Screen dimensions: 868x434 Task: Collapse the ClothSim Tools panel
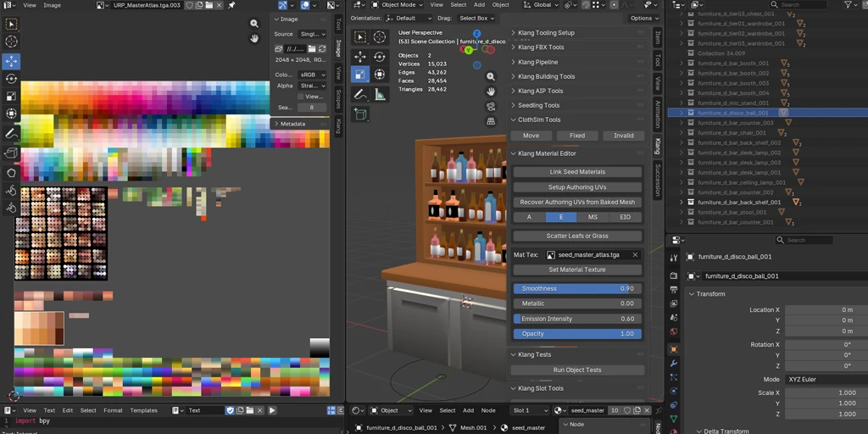tap(576, 120)
